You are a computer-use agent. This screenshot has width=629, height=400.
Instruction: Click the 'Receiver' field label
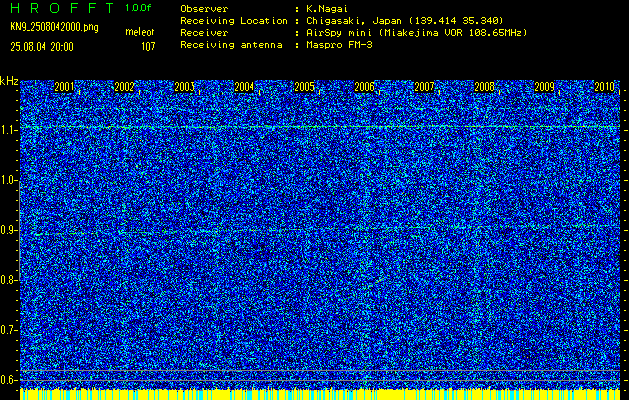204,33
